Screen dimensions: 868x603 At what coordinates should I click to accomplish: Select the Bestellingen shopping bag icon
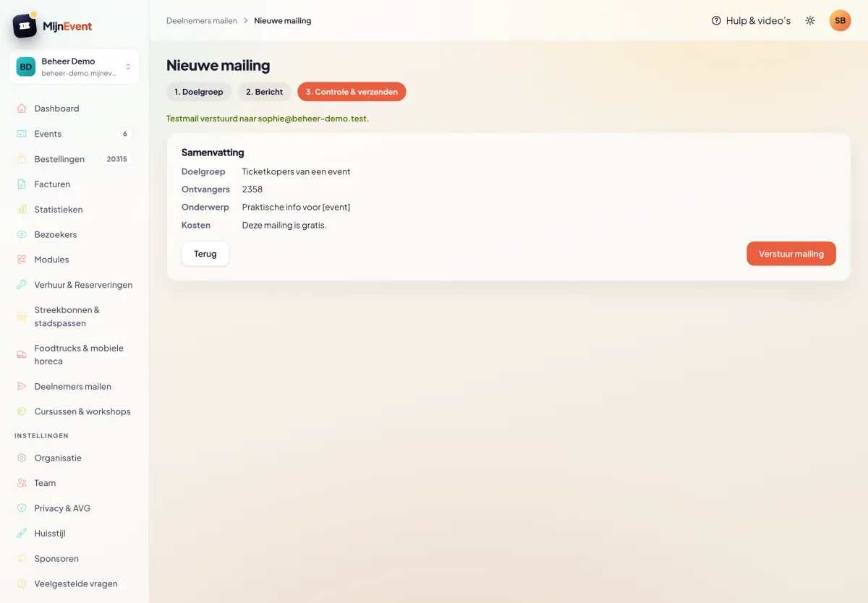[x=22, y=159]
